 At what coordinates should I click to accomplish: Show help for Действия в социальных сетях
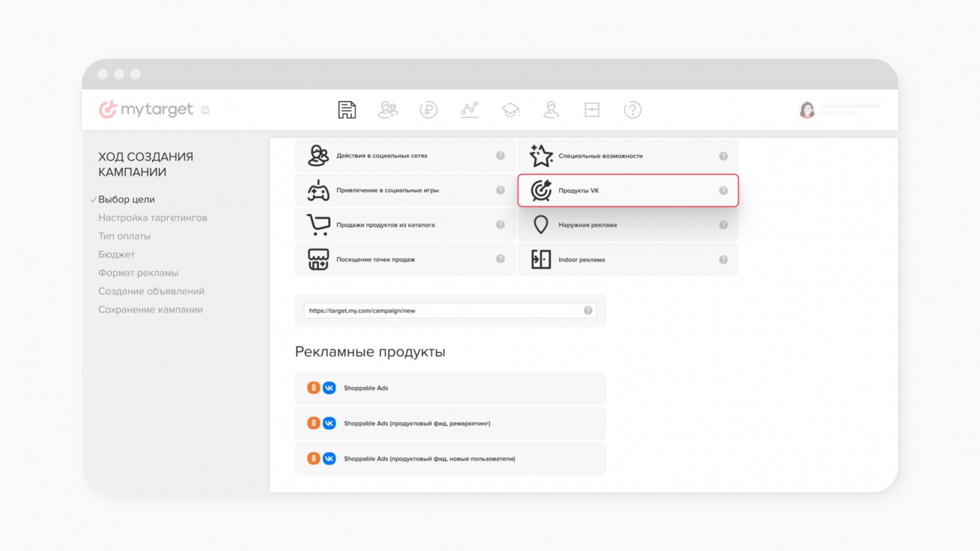(x=500, y=156)
